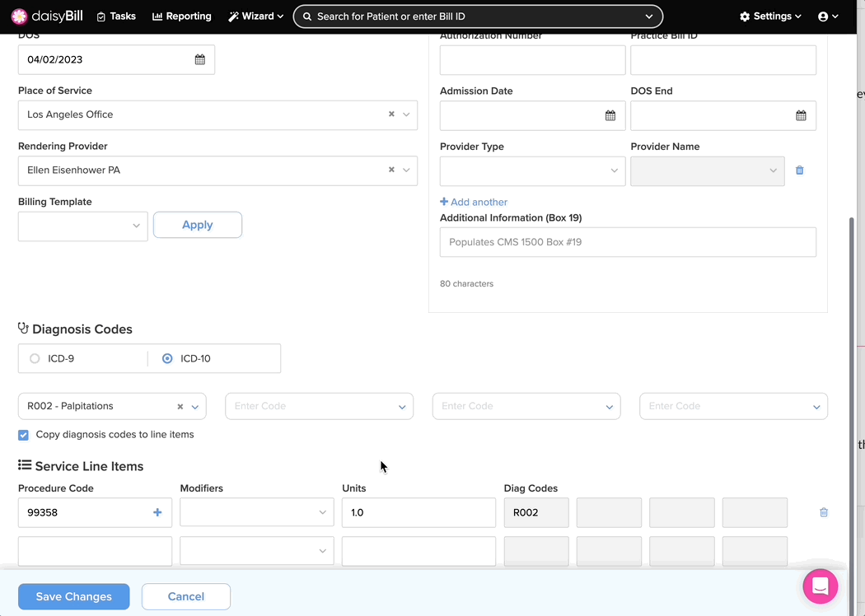Click the plus icon in procedure code 99358

pos(157,512)
